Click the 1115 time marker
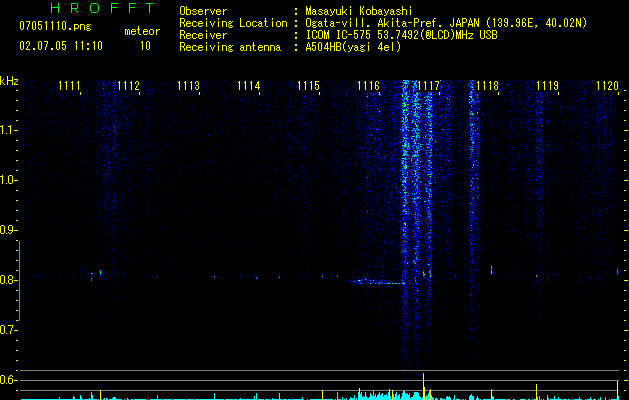This screenshot has width=629, height=400. (x=308, y=86)
